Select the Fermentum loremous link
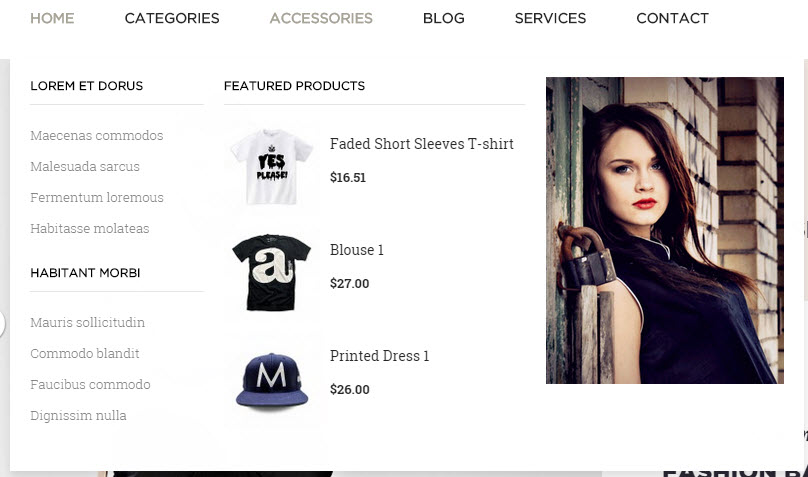Image resolution: width=808 pixels, height=477 pixels. point(97,197)
